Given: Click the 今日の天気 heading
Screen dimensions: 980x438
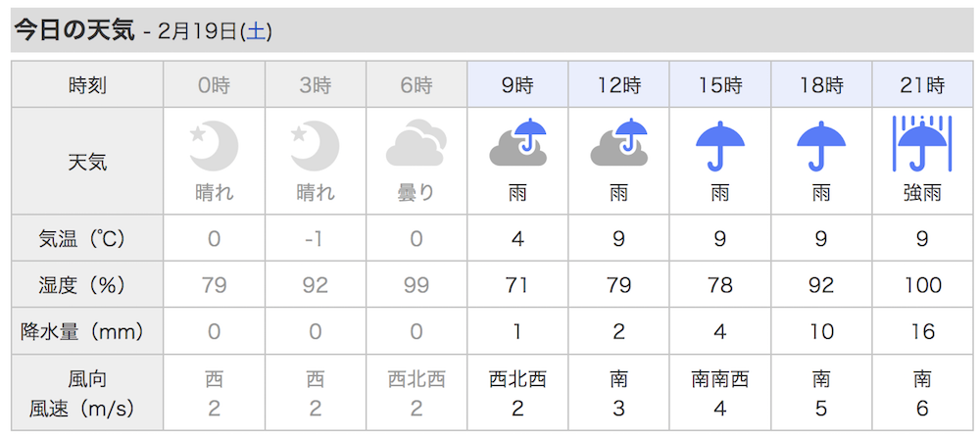Looking at the screenshot, I should tap(74, 30).
